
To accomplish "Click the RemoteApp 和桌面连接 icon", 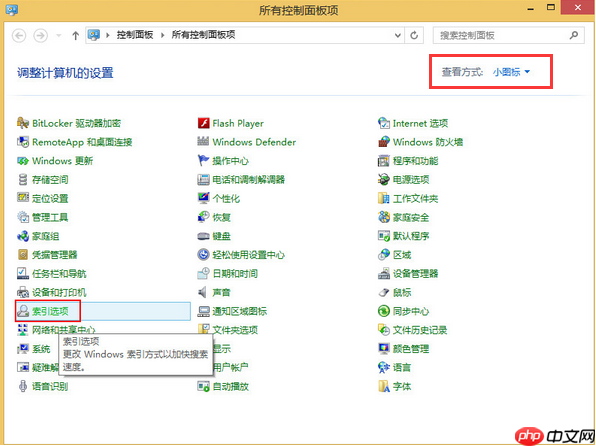I will [x=23, y=142].
